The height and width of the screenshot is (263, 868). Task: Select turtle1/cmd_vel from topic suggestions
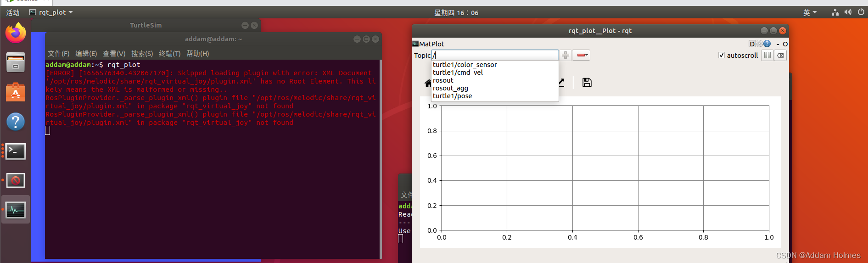[x=458, y=73]
